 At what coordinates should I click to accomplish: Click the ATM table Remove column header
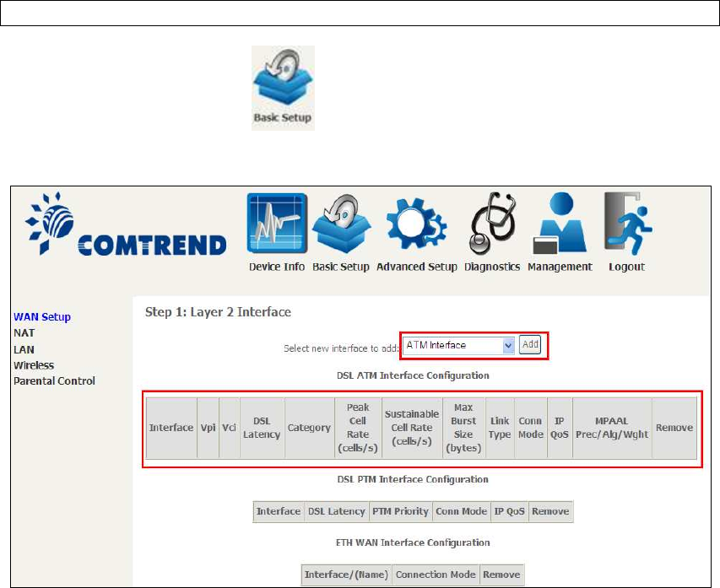674,428
